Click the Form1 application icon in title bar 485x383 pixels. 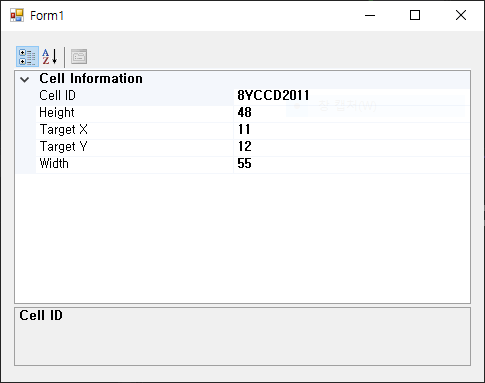coord(17,15)
